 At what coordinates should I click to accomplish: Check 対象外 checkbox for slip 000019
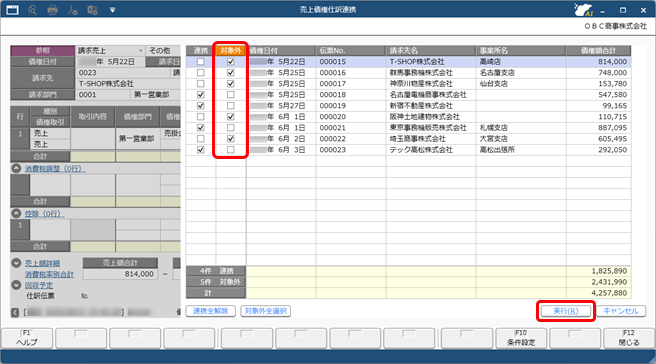pos(231,105)
